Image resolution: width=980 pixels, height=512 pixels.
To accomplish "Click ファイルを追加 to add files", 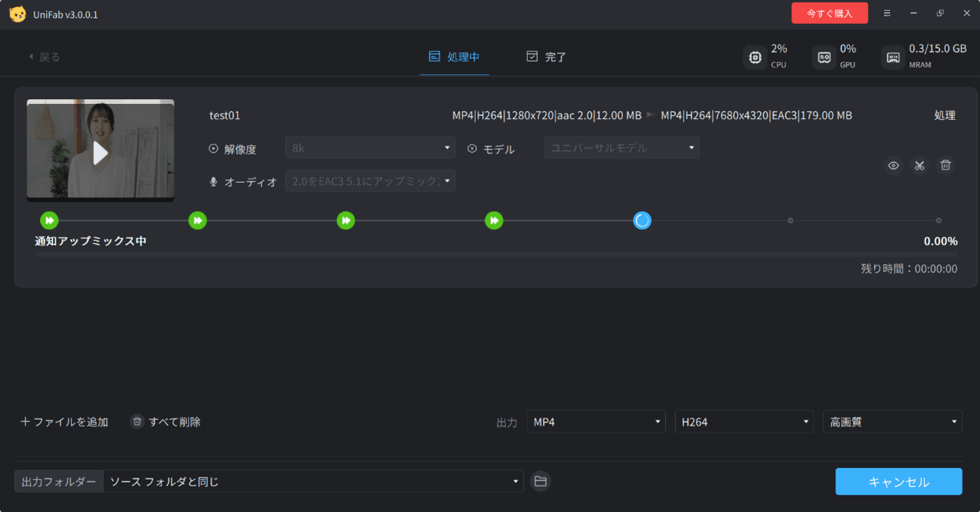I will [x=64, y=422].
